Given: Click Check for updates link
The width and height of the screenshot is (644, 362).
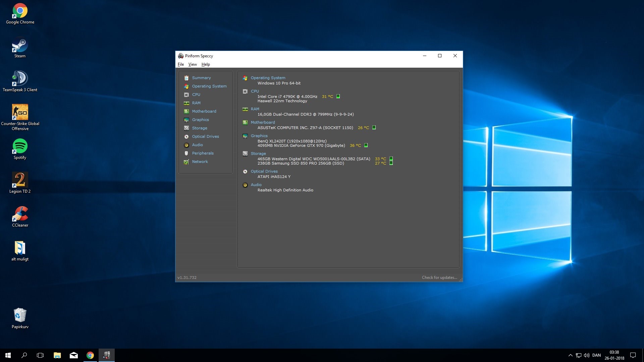Looking at the screenshot, I should coord(439,278).
